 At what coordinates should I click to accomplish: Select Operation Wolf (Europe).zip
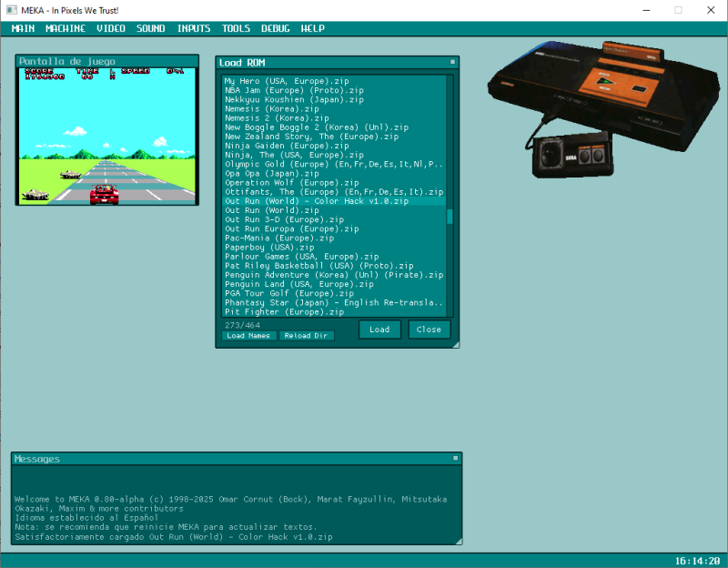coord(334,183)
